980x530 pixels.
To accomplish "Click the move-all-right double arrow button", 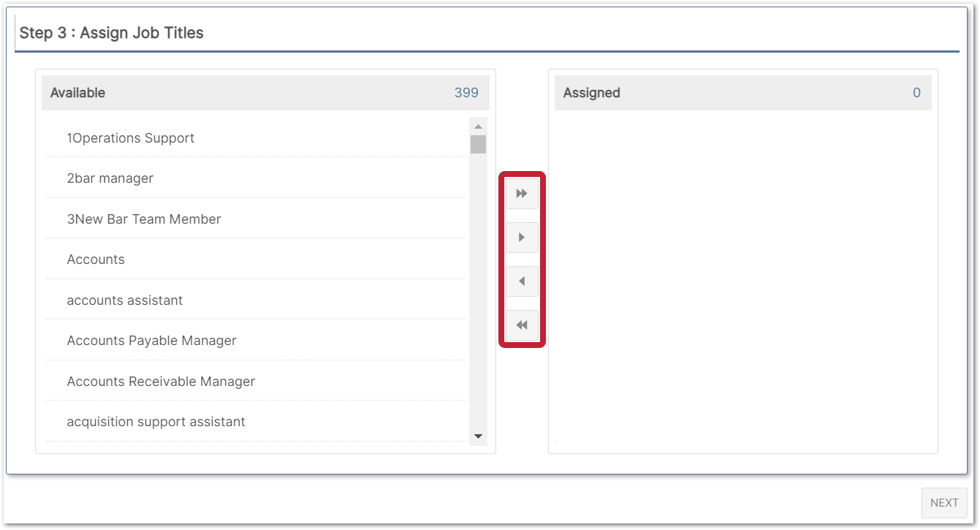I will (x=522, y=194).
